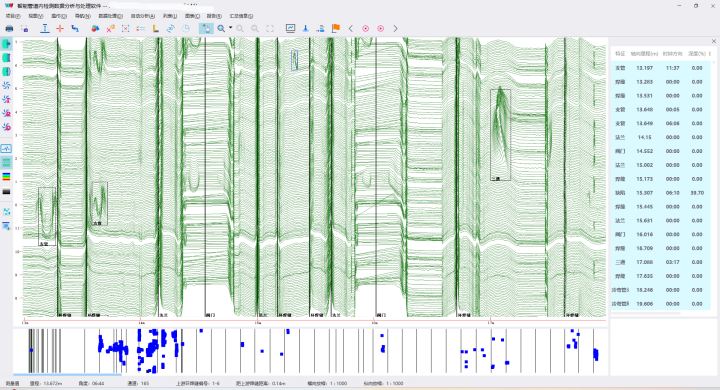The width and height of the screenshot is (720, 390).
Task: Click the topmost blue fan sidebar icon
Action: click(6, 85)
